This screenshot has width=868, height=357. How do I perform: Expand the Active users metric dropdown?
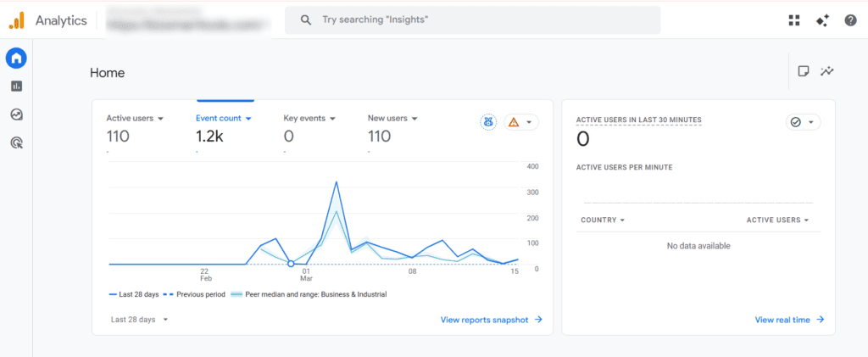click(135, 119)
